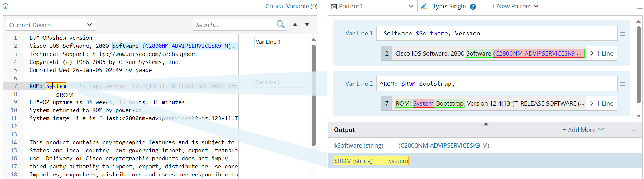Open the Current Device dropdown

[51, 25]
